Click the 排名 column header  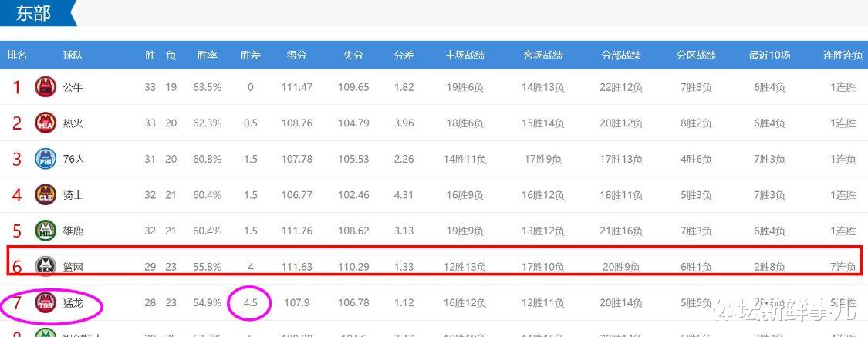(17, 56)
